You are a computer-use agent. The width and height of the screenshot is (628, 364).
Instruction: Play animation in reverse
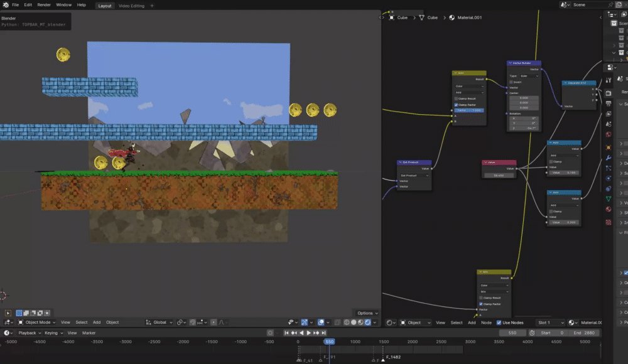click(301, 333)
